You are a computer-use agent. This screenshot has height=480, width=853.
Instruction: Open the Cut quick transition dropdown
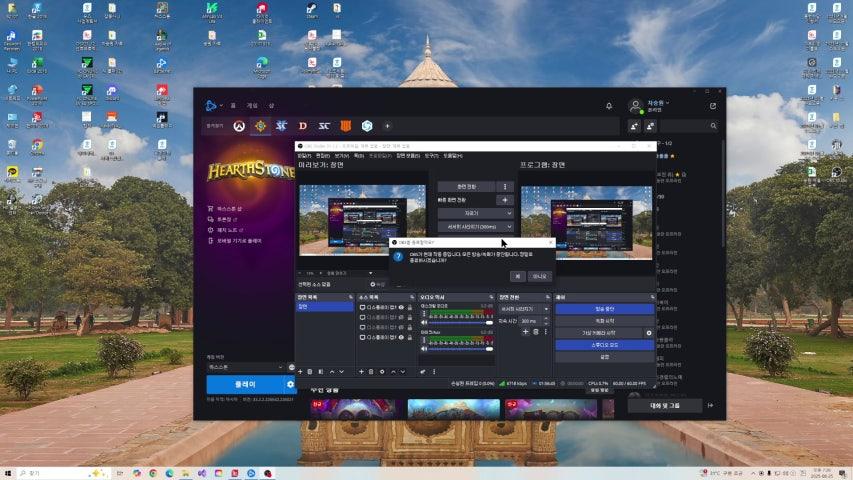click(475, 213)
